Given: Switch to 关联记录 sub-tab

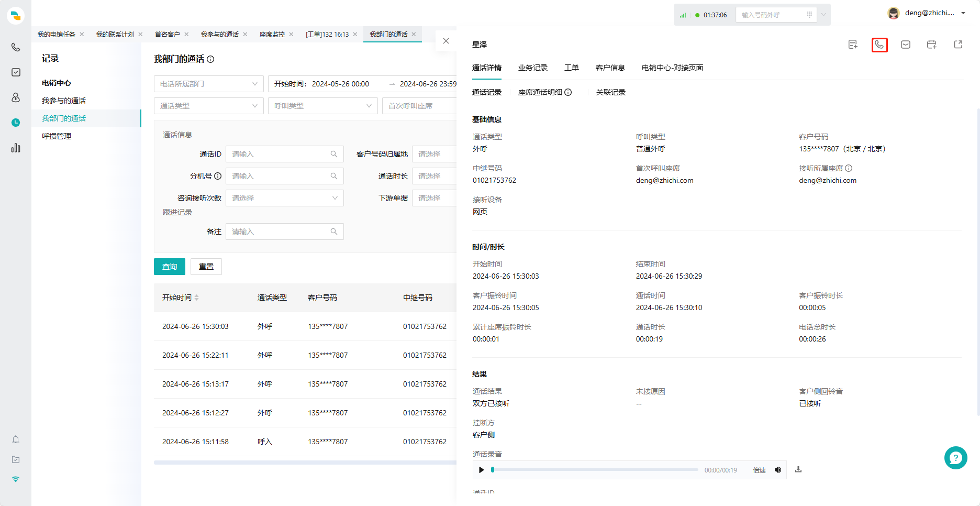Looking at the screenshot, I should (611, 92).
